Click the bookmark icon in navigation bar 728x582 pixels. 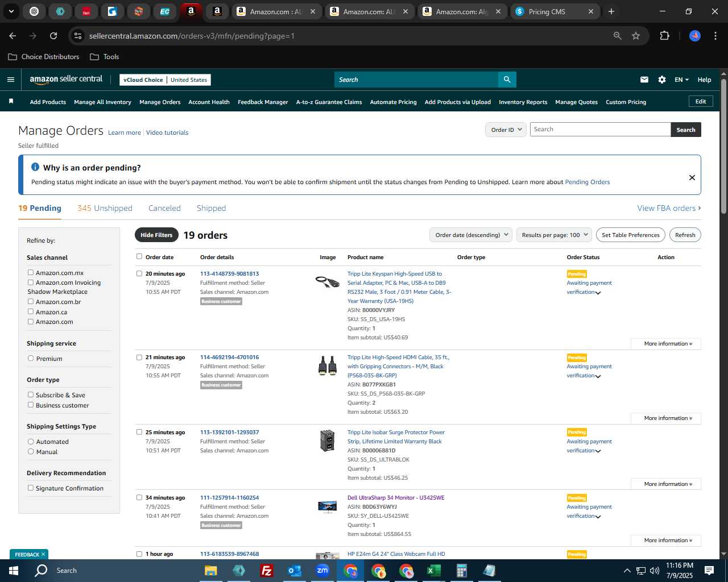point(11,102)
